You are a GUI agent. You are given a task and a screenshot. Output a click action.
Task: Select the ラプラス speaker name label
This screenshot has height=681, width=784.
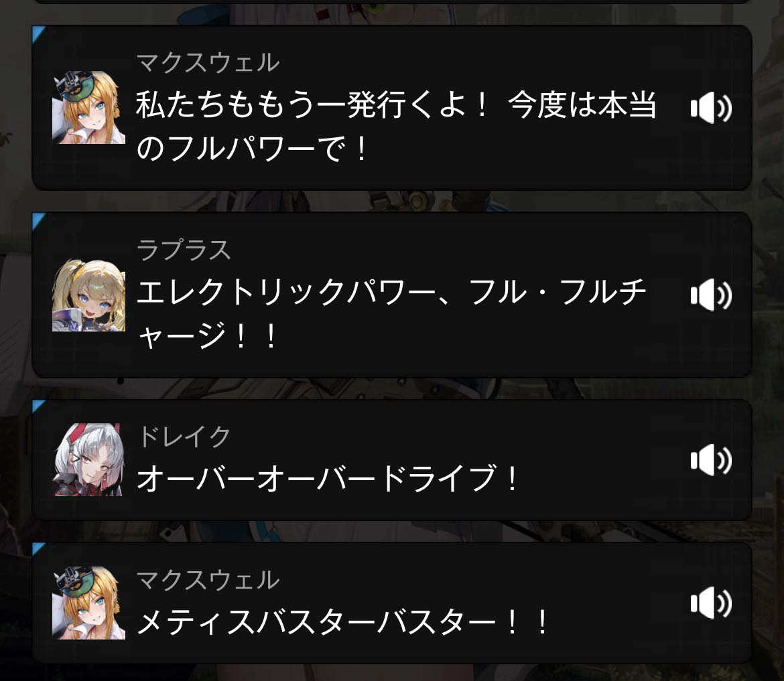(184, 249)
